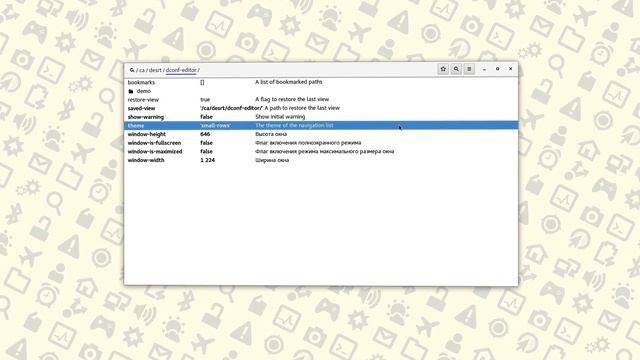
Task: Click window-is-maximized value 'false'
Action: point(206,151)
